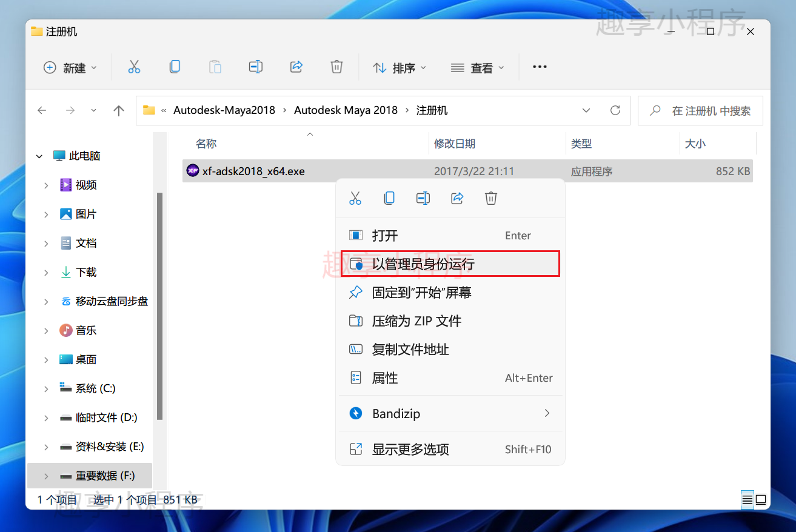Click 注册机 breadcrumb segment
The width and height of the screenshot is (796, 532).
[432, 110]
